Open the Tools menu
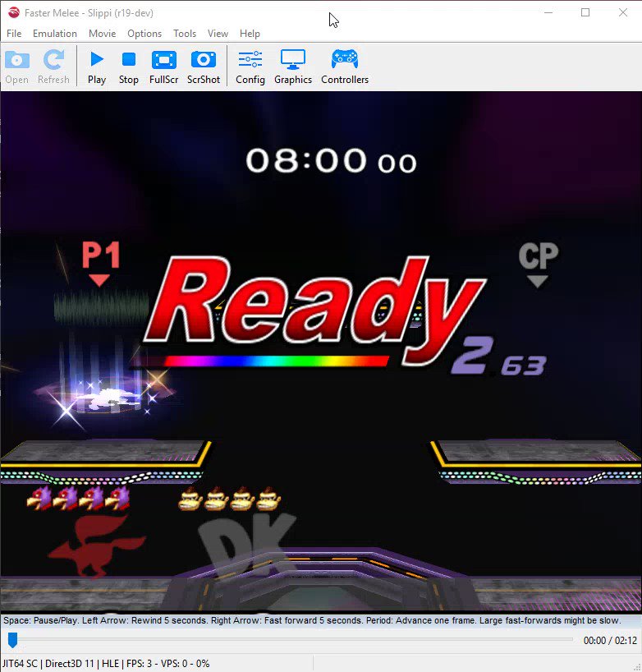The width and height of the screenshot is (642, 672). [185, 34]
